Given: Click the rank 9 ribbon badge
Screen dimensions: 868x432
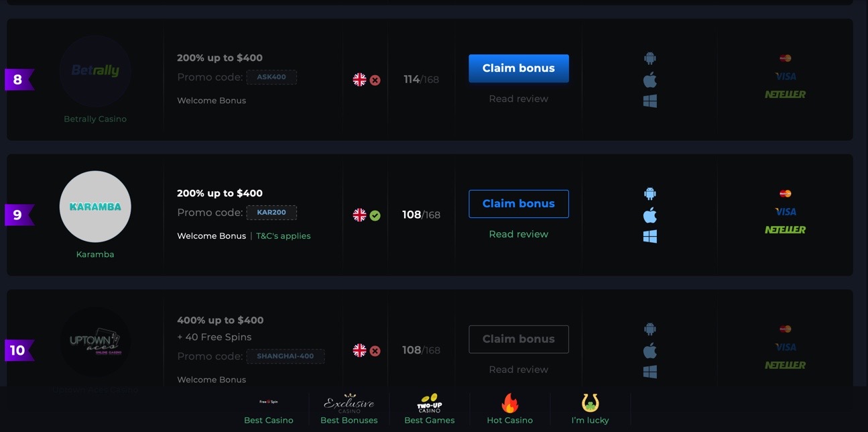Looking at the screenshot, I should pos(19,215).
